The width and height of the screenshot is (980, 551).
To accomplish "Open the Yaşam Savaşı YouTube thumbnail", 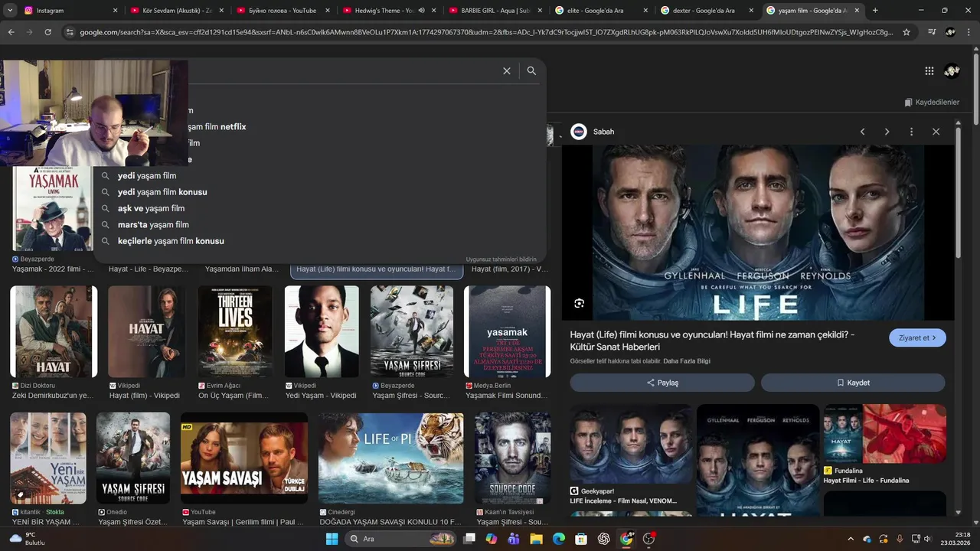I will (x=244, y=458).
